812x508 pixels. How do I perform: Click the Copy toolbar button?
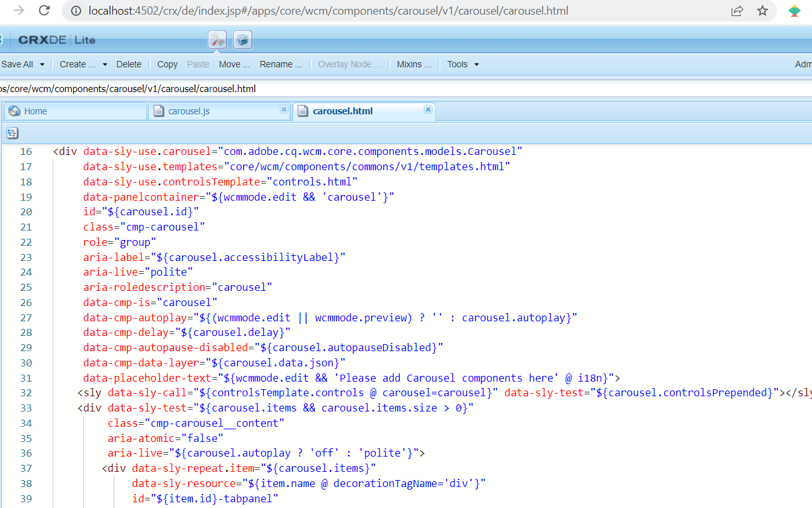(167, 64)
